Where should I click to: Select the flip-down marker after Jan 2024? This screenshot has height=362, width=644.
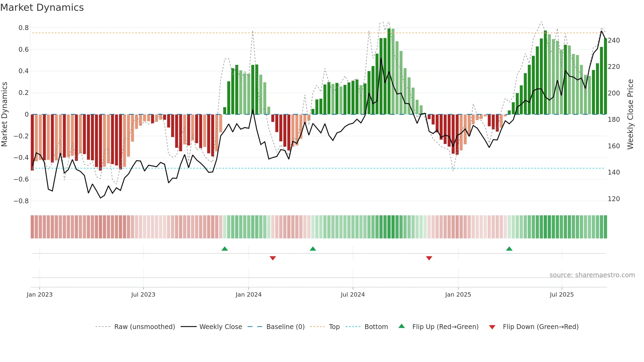tap(273, 258)
